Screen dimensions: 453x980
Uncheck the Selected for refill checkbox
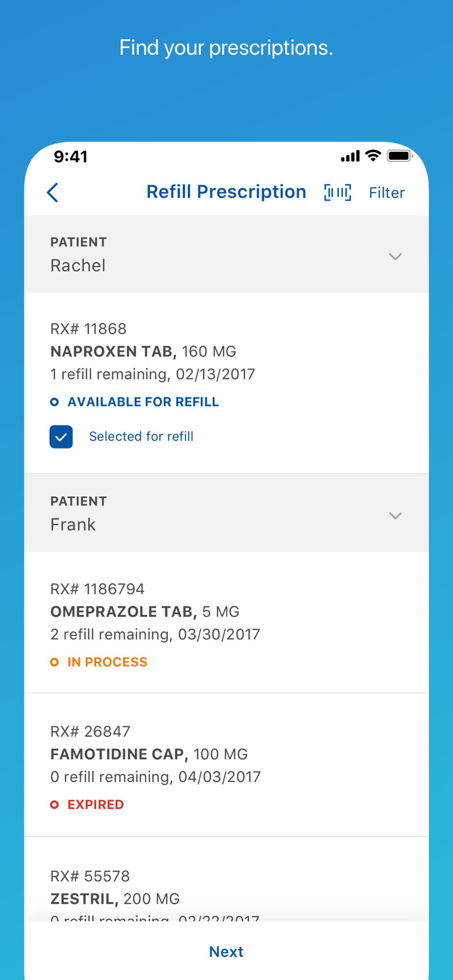(61, 437)
